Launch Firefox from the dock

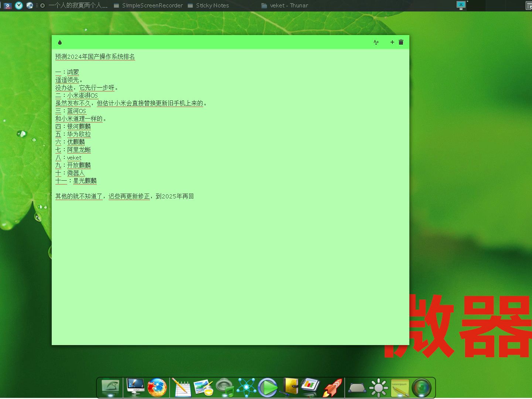coord(157,388)
